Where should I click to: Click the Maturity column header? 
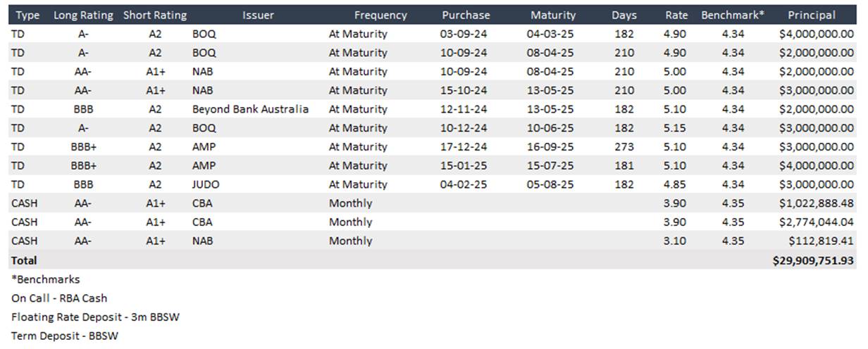click(x=553, y=15)
